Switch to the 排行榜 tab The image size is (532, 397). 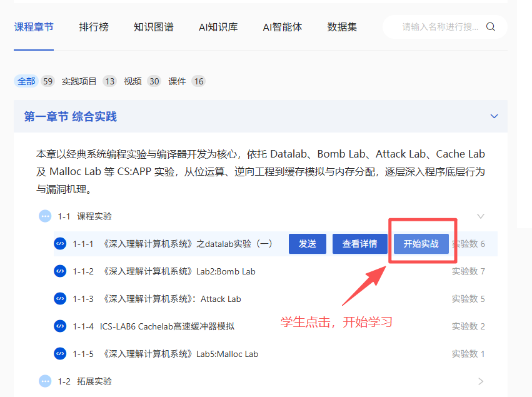94,27
